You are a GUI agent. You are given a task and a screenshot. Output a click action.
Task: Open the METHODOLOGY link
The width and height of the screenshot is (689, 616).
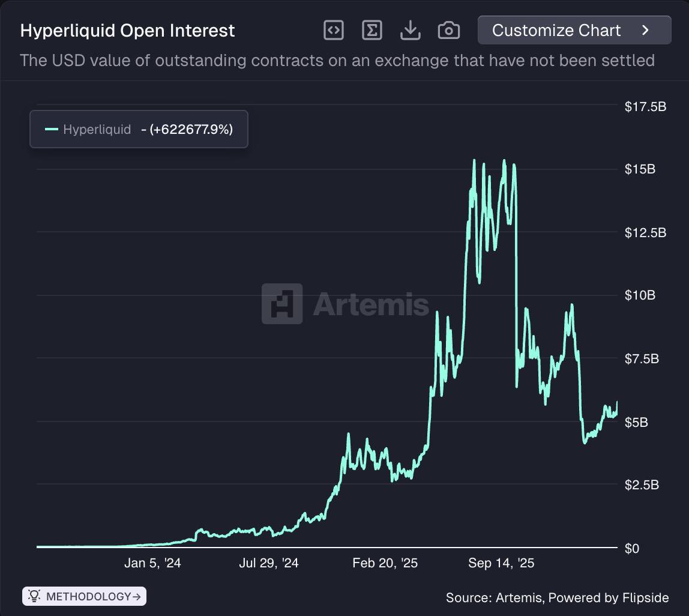tap(85, 596)
